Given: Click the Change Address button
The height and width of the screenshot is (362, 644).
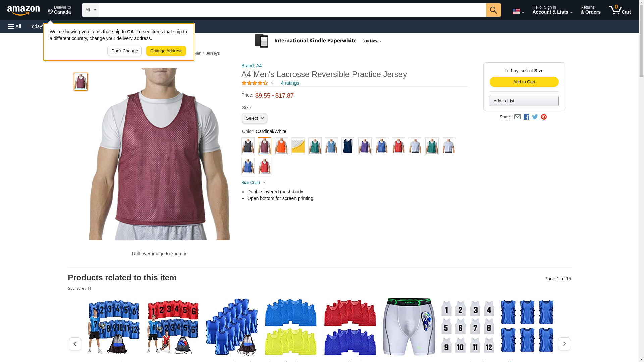Looking at the screenshot, I should [166, 51].
